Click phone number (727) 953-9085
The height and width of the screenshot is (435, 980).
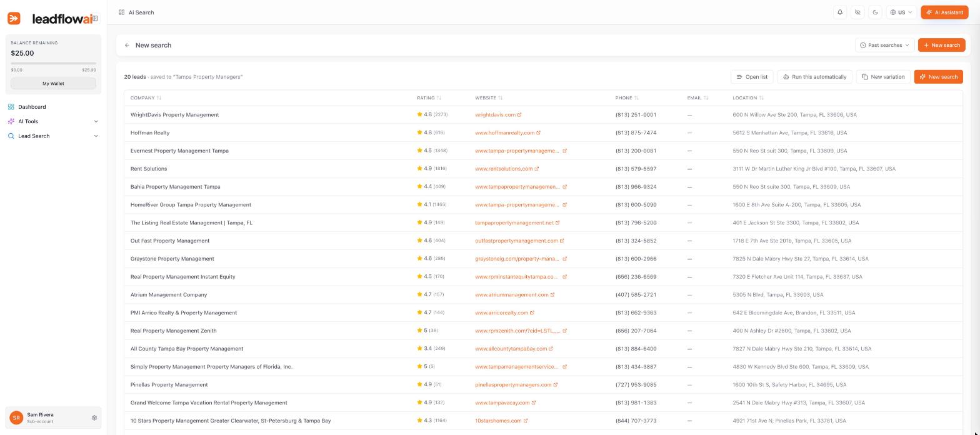[636, 385]
